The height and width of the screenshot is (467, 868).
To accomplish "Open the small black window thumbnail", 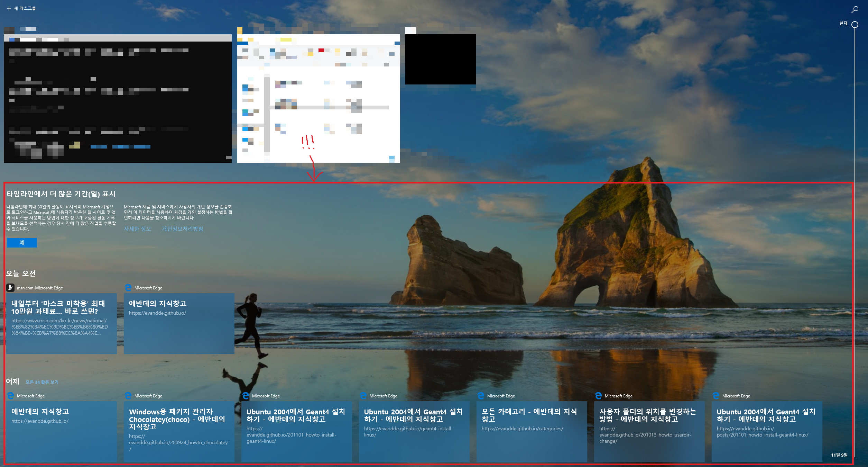I will pyautogui.click(x=440, y=59).
